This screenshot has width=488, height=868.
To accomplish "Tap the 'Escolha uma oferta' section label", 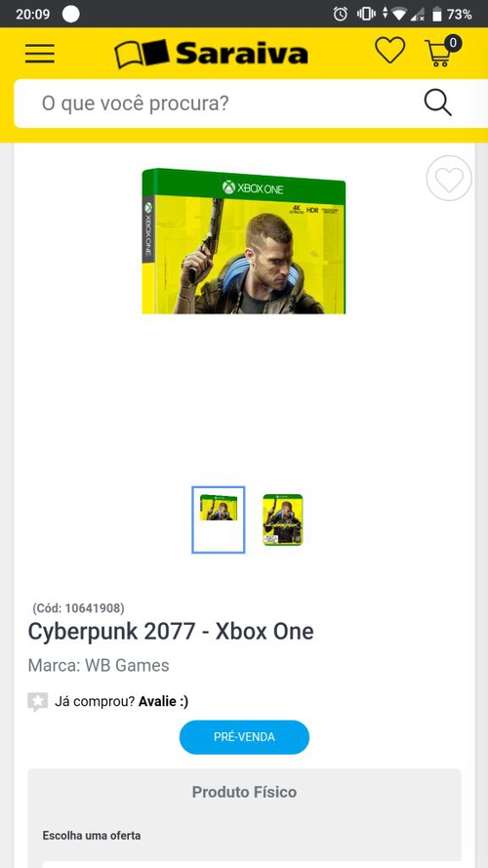I will [92, 836].
